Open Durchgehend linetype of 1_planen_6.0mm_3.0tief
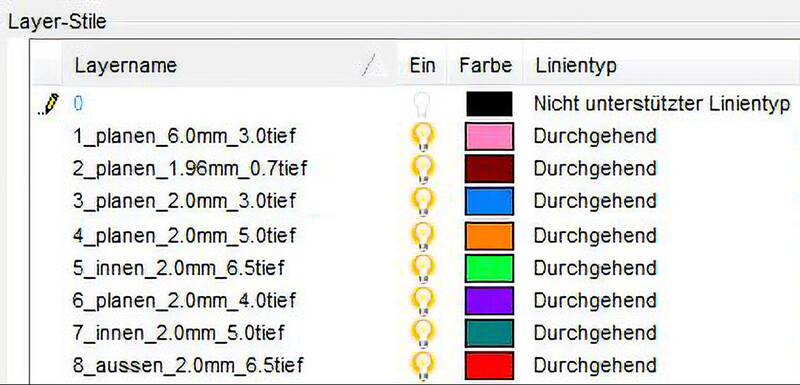800x385 pixels. pos(595,137)
